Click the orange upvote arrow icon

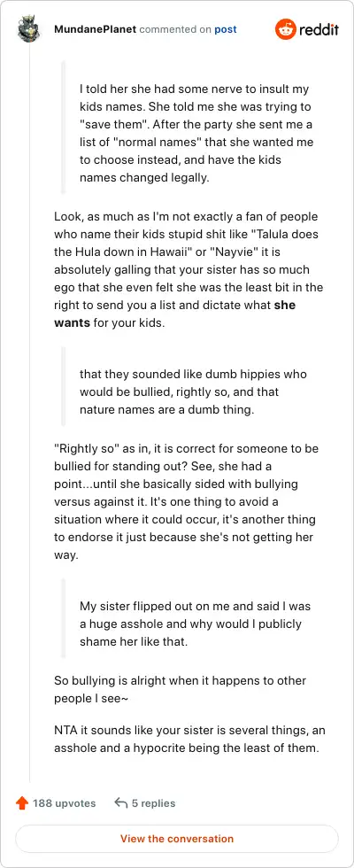coord(22,803)
